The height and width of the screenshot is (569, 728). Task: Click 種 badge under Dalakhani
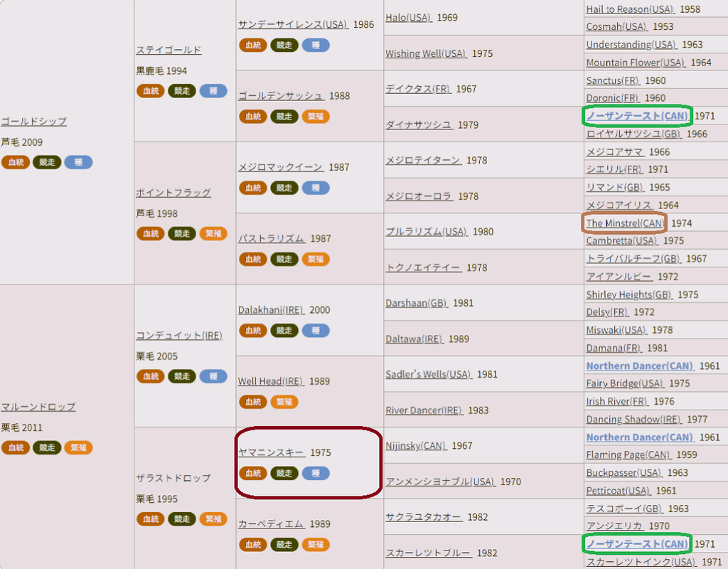[x=316, y=330]
